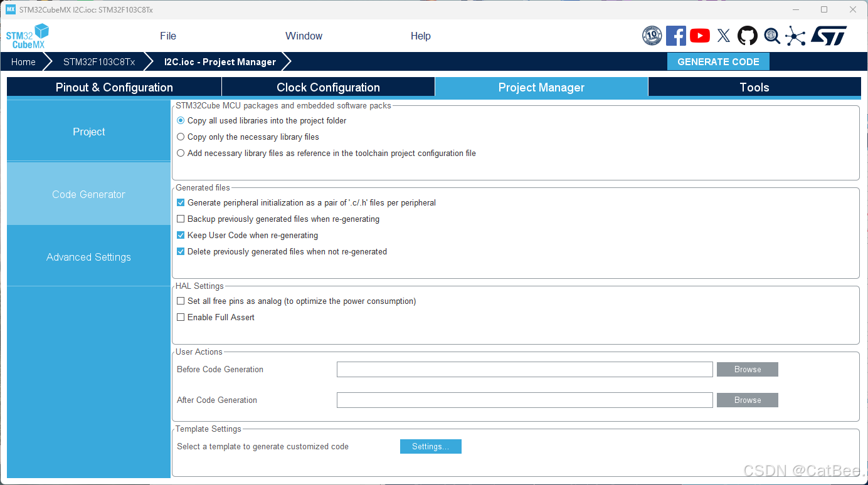
Task: Click the GENERATE CODE button
Action: 718,61
